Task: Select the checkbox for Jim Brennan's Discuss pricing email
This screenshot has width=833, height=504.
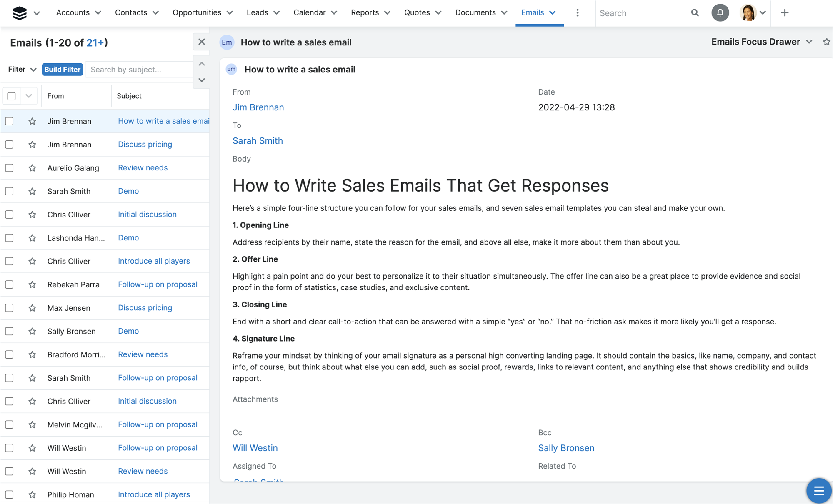Action: (x=9, y=145)
